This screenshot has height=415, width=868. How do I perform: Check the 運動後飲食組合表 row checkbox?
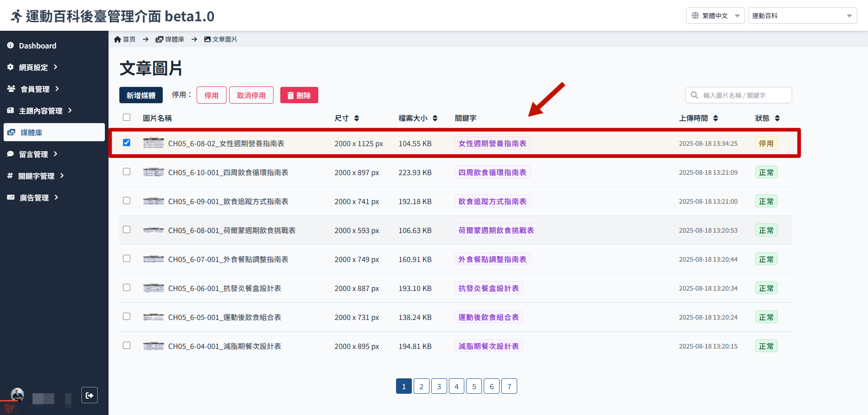click(x=127, y=316)
